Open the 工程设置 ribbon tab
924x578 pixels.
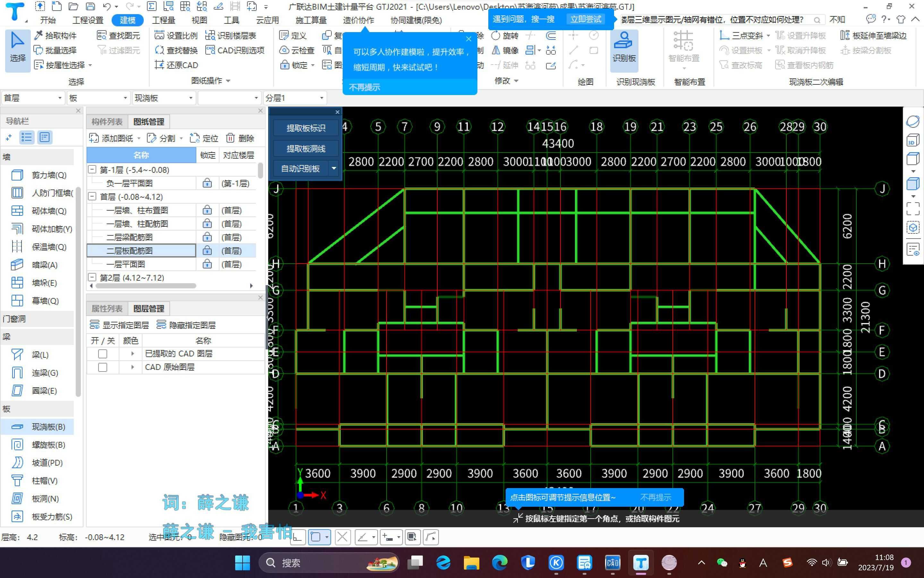pyautogui.click(x=88, y=20)
